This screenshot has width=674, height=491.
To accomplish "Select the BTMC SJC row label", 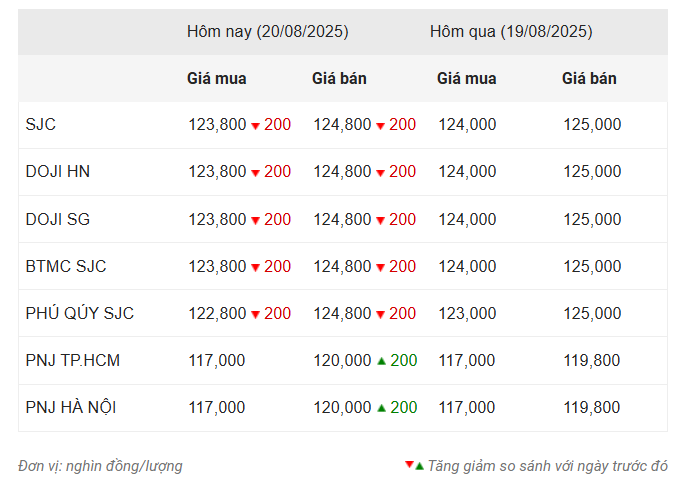I will [66, 267].
